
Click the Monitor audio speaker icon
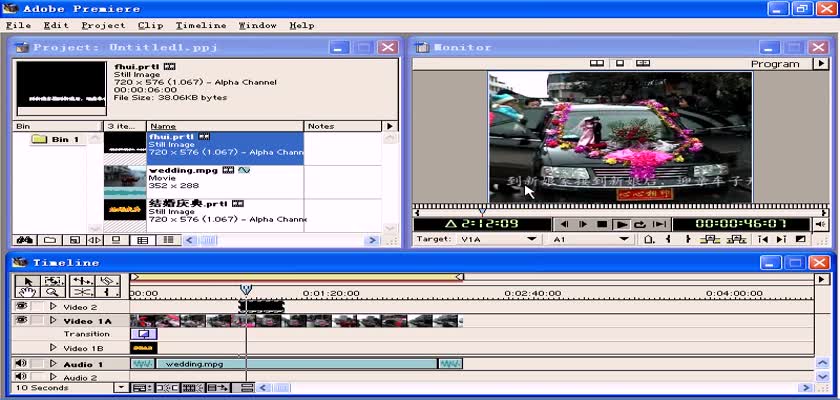(x=821, y=224)
